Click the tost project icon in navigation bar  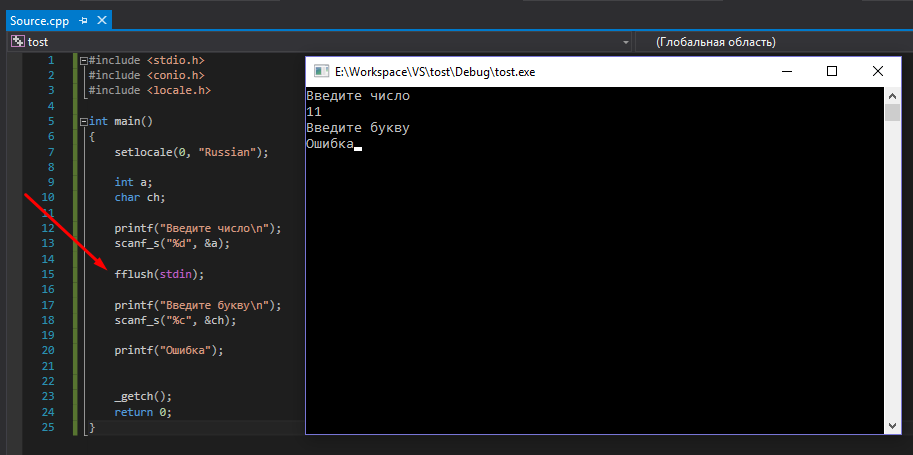(x=19, y=42)
